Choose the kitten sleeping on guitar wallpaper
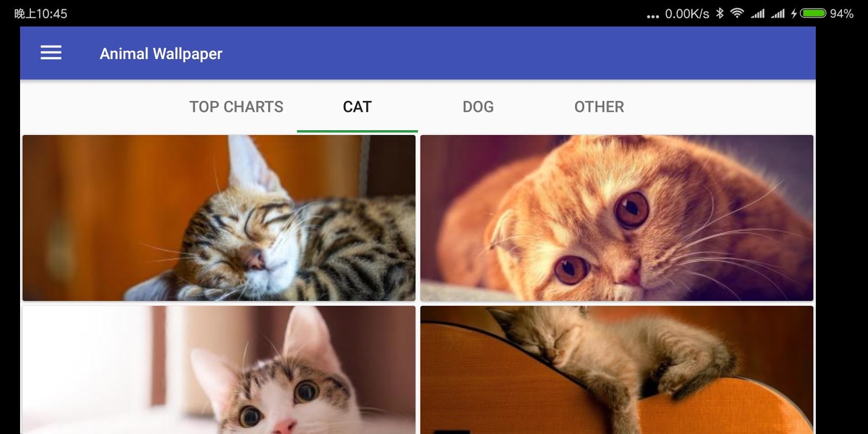Viewport: 868px width, 434px height. point(617,370)
